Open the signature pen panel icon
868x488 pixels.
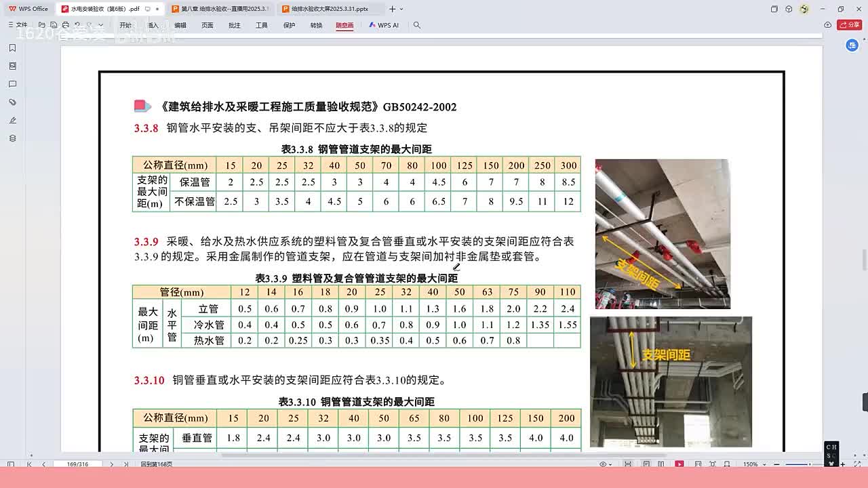tap(12, 120)
